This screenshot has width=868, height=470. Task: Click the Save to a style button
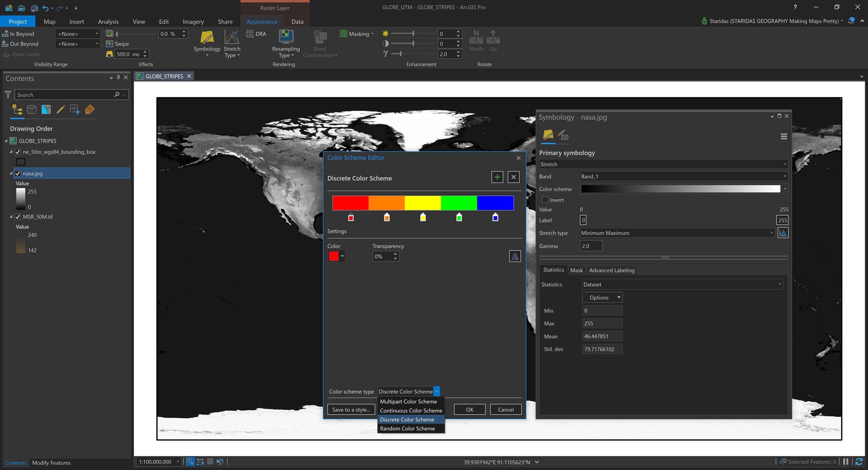pyautogui.click(x=351, y=410)
